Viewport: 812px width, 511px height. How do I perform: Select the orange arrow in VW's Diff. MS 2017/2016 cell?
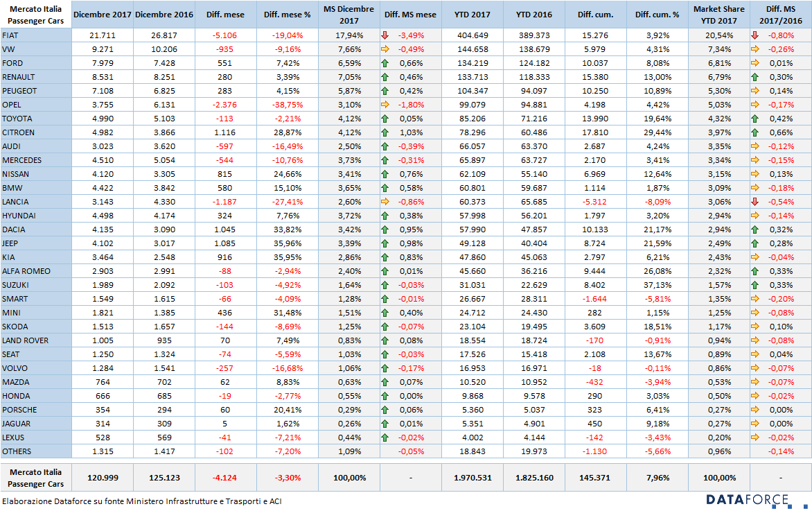click(755, 49)
